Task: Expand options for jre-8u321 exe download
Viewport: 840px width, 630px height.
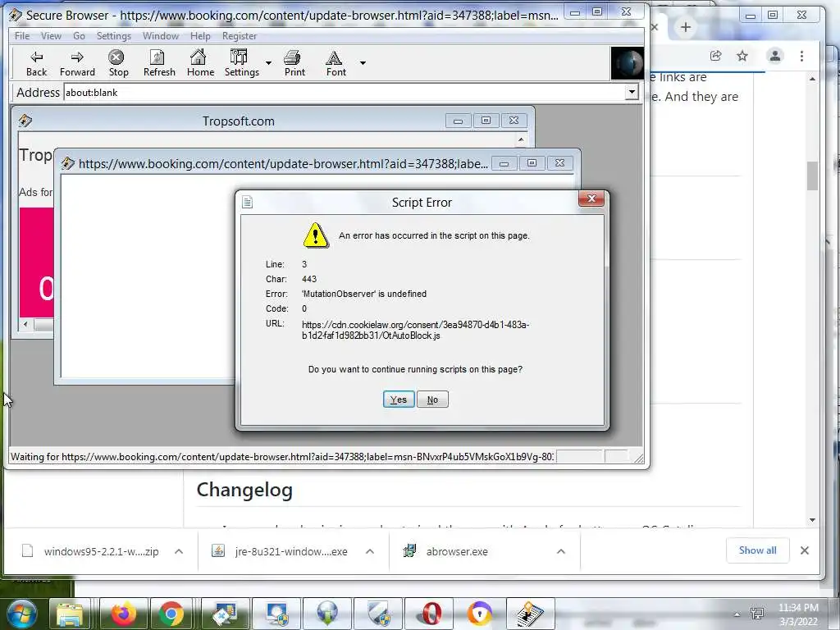Action: coord(370,551)
